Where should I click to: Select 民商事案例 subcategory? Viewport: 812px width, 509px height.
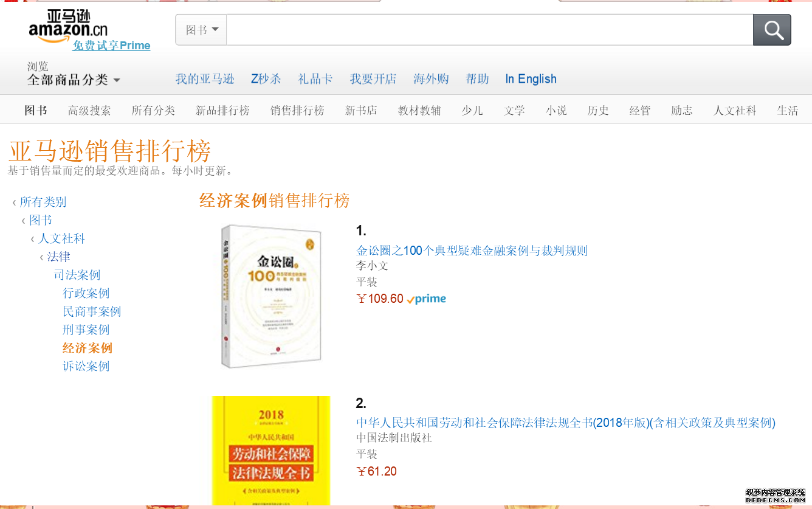coord(92,311)
